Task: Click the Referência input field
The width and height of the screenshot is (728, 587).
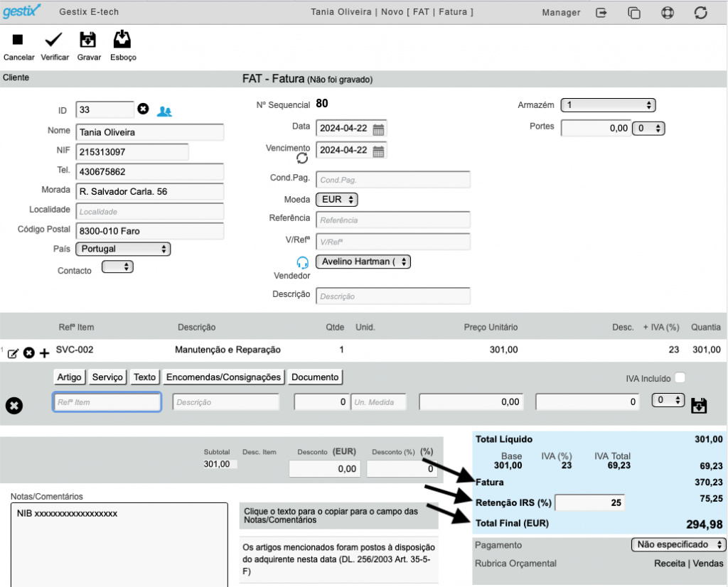Action: (392, 220)
